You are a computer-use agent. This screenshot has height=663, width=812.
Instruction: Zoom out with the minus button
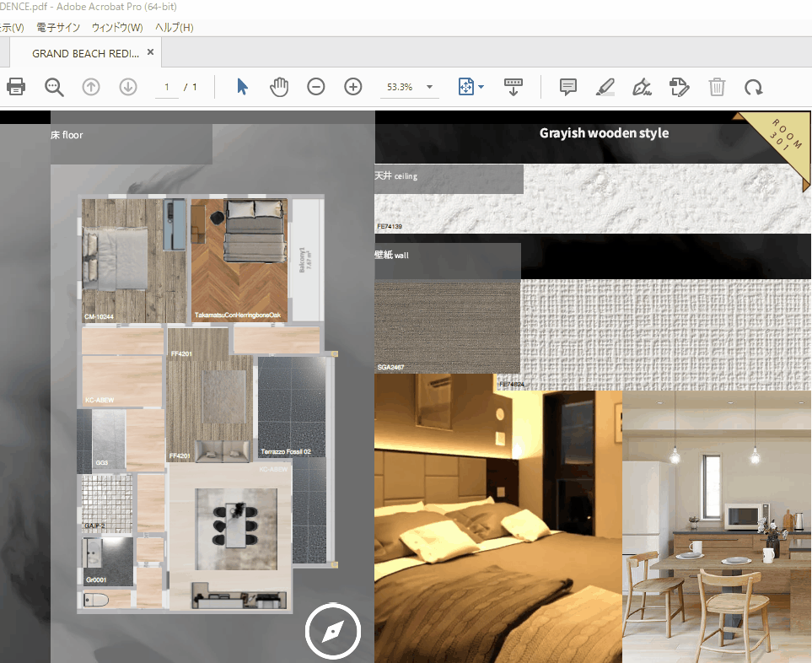pos(316,87)
